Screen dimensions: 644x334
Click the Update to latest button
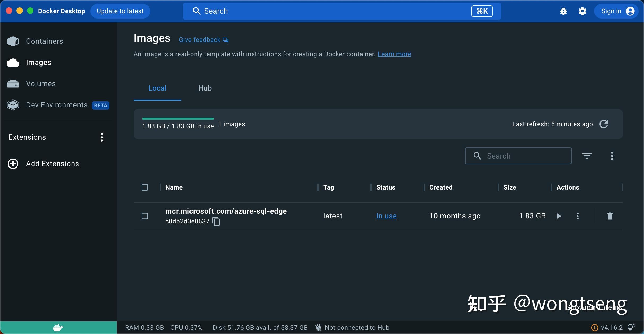coord(120,11)
